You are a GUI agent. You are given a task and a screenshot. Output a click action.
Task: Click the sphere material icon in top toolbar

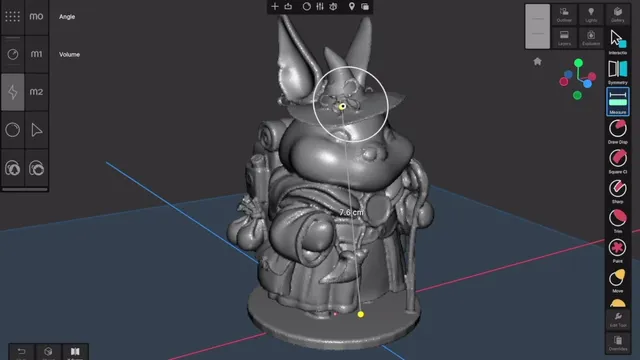coord(307,7)
